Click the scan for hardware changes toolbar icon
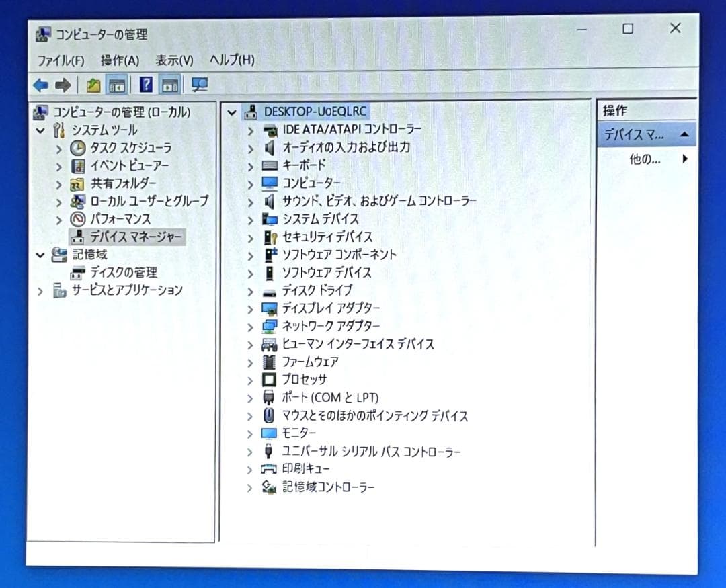This screenshot has height=588, width=726. pyautogui.click(x=198, y=85)
